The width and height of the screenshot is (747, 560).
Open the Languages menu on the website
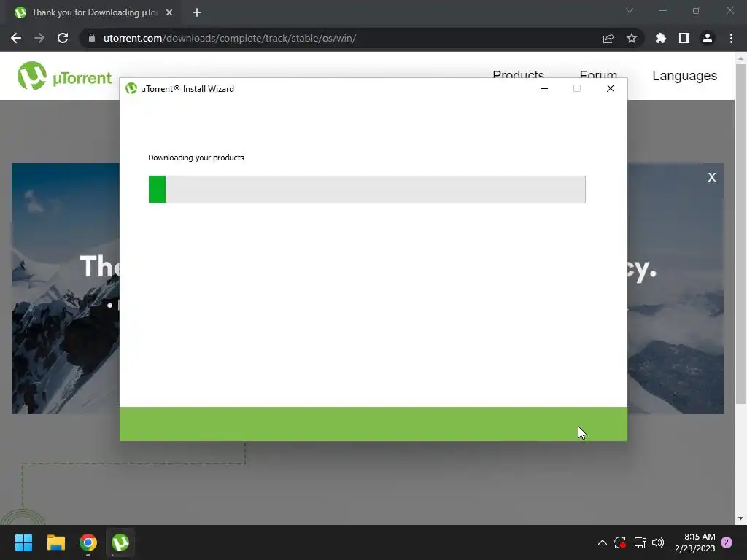click(x=684, y=76)
